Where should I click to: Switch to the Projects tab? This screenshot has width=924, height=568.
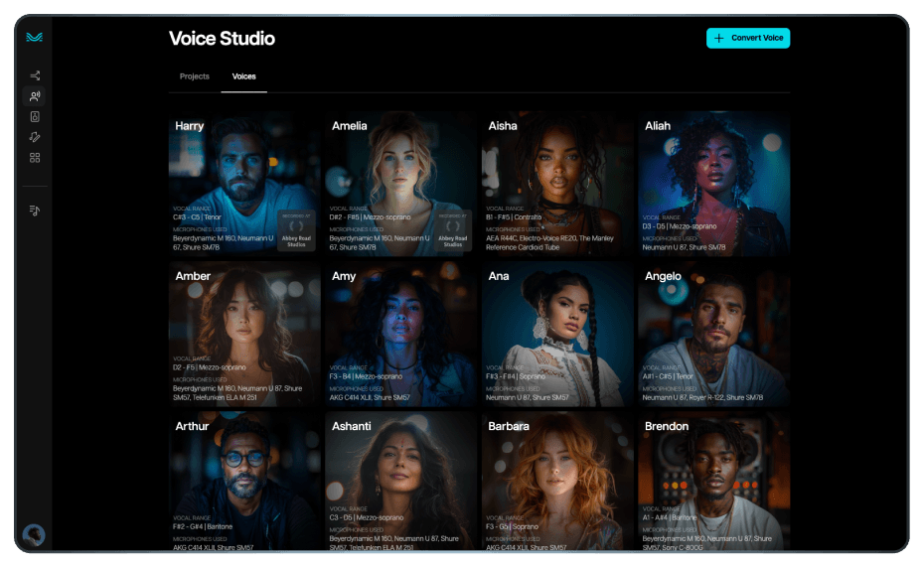[195, 76]
